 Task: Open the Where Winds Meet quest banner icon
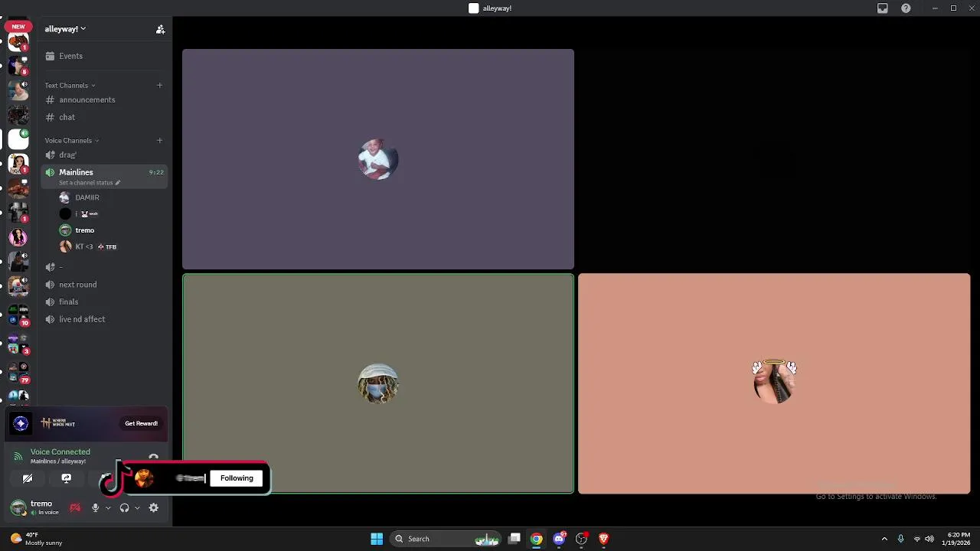coord(21,423)
